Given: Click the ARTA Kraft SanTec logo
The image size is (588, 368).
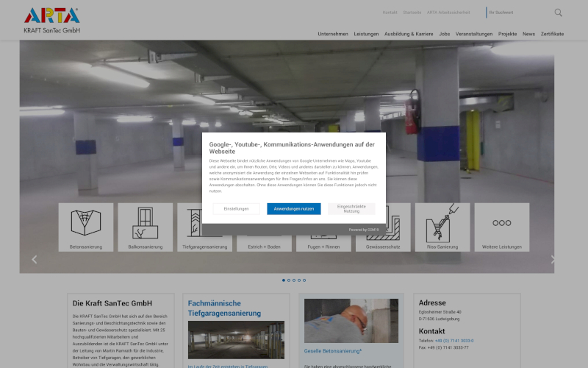Looking at the screenshot, I should (51, 20).
